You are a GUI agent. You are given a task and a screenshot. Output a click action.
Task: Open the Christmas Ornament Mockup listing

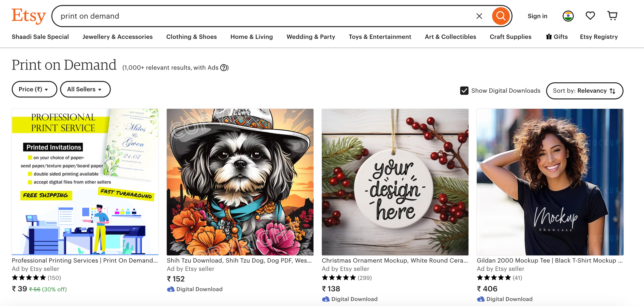[x=395, y=181]
